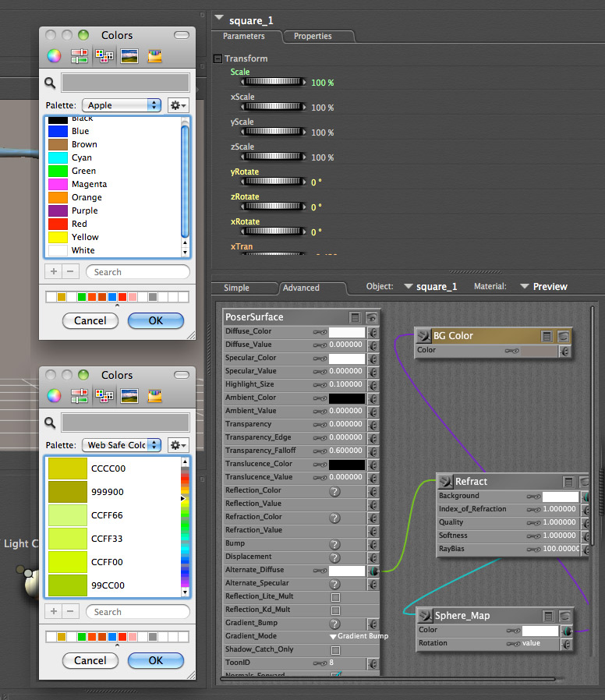The width and height of the screenshot is (605, 700).
Task: Open the square_1 object menu triangle at top
Action: (219, 18)
